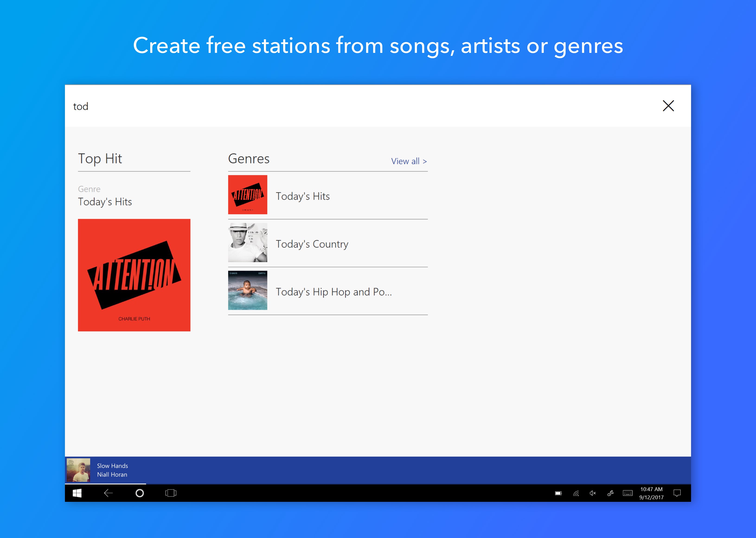The image size is (756, 538).
Task: Click the Today's Hits top hit title
Action: pos(105,202)
